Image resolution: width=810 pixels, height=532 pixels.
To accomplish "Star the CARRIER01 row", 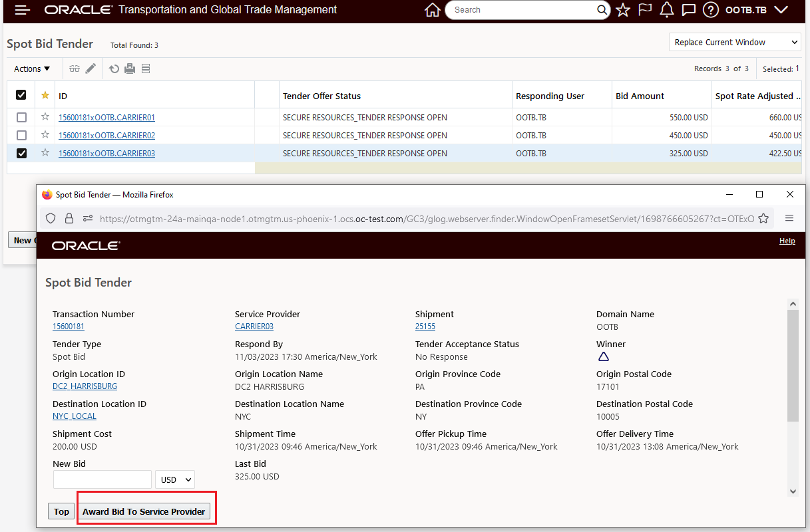I will [x=45, y=117].
